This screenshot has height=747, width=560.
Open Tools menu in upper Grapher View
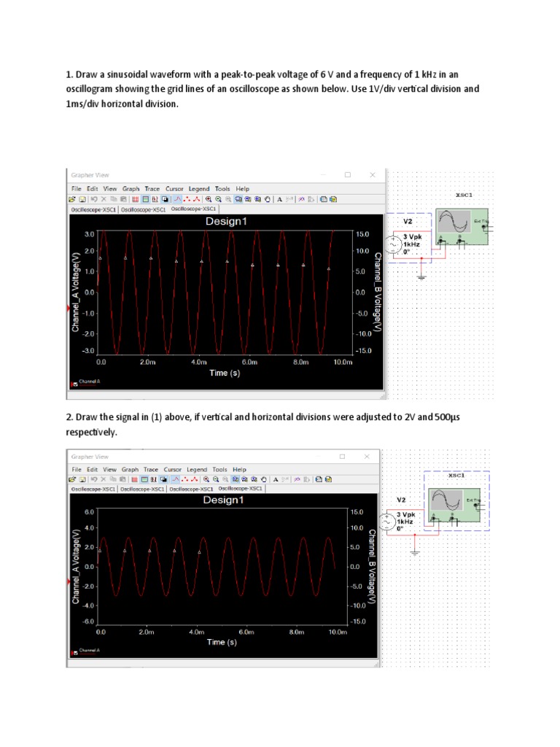[x=222, y=189]
